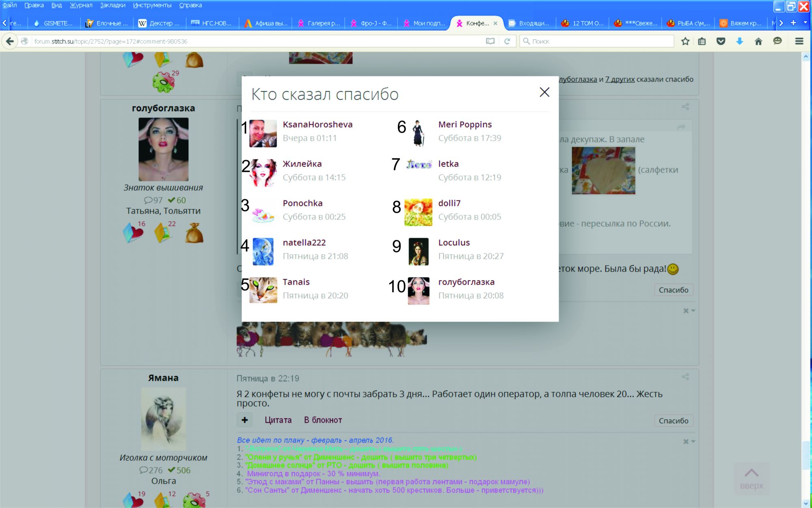Open the browser hamburger menu
The height and width of the screenshot is (508, 812).
tap(799, 41)
